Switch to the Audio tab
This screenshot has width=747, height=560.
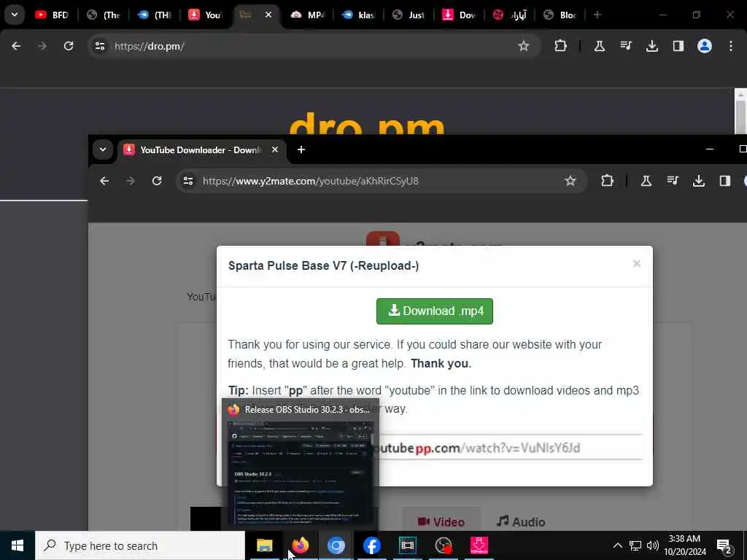pos(521,522)
